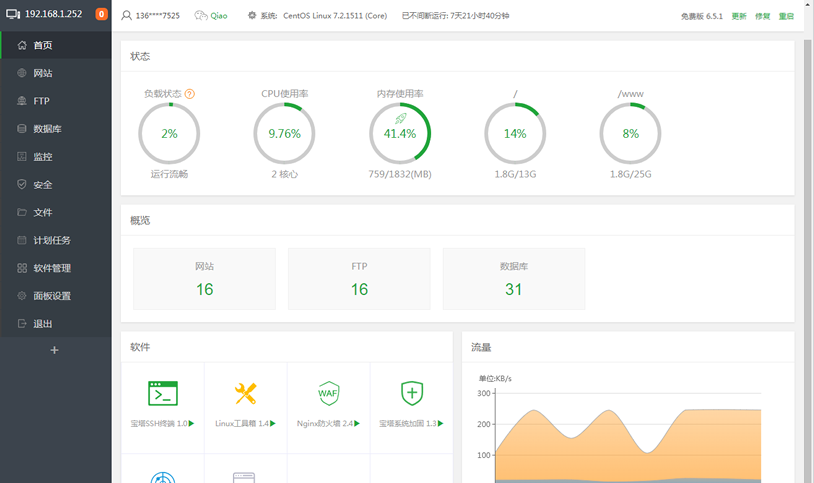The image size is (814, 483).
Task: Click the 修复 link in top bar
Action: tap(763, 16)
